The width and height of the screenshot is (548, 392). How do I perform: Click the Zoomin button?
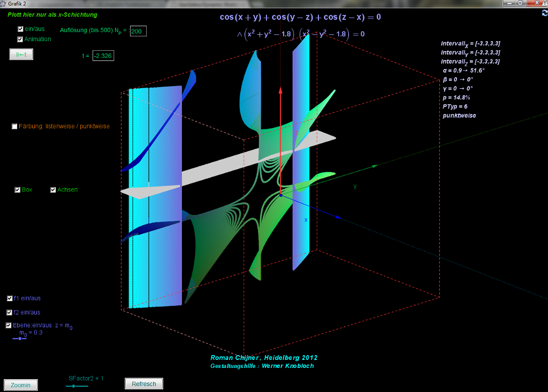(21, 385)
